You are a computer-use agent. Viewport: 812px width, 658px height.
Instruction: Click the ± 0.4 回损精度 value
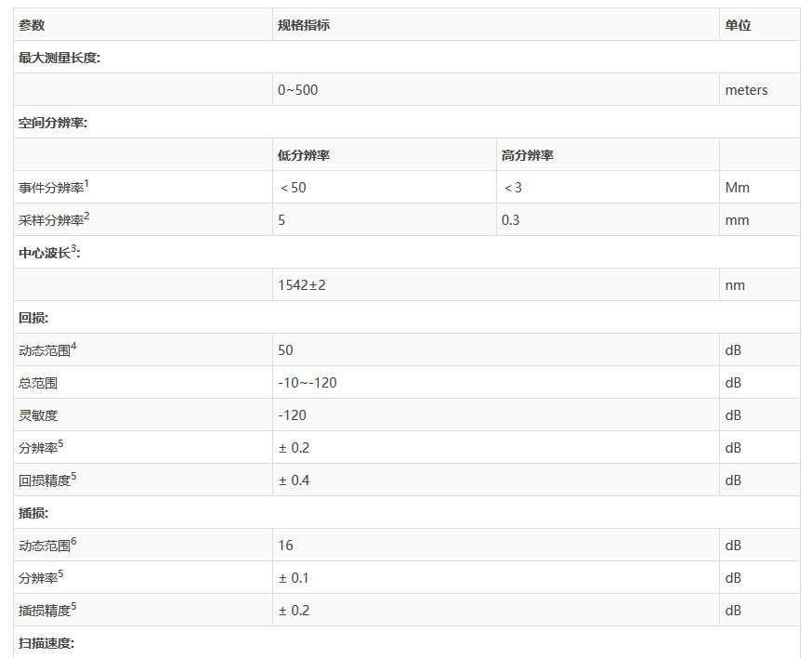(294, 480)
